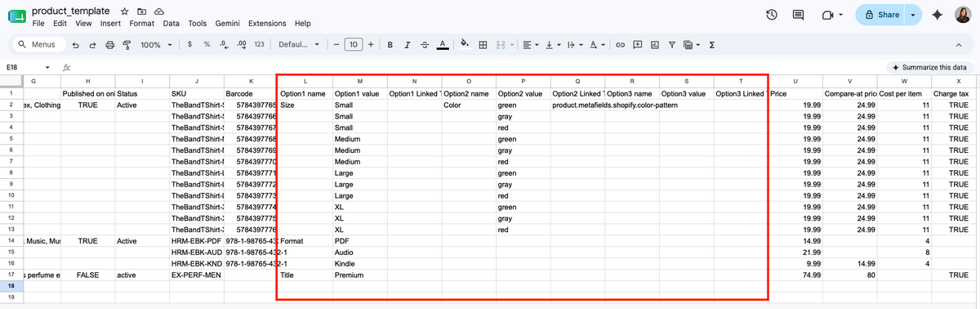This screenshot has width=980, height=309.
Task: Select the 'Option1 name' header cell
Action: [305, 94]
